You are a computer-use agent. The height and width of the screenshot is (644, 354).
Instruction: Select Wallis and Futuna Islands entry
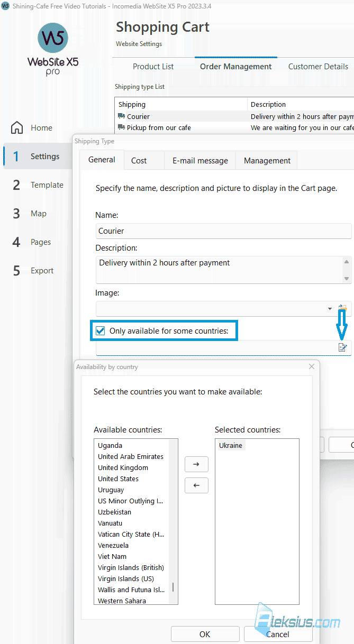pos(131,590)
